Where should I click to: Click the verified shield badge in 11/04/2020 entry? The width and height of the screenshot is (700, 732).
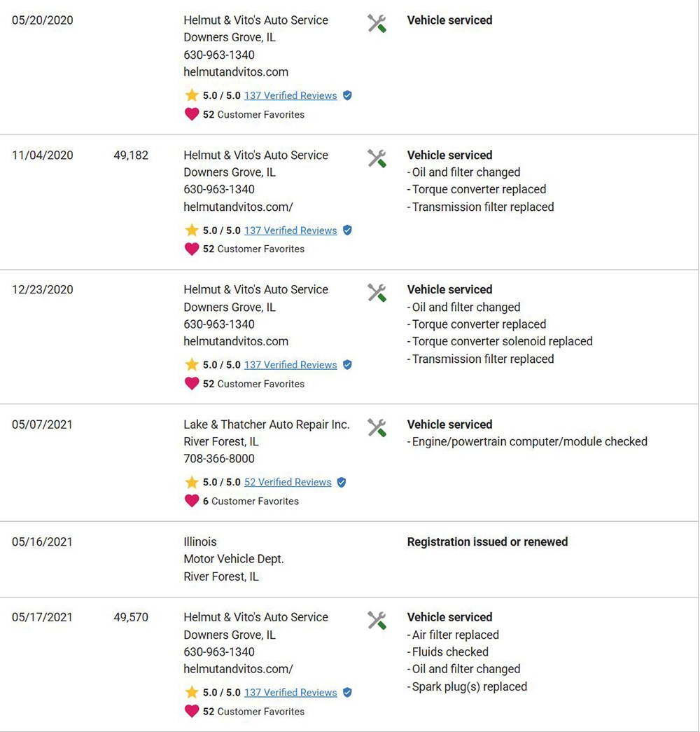pos(347,230)
